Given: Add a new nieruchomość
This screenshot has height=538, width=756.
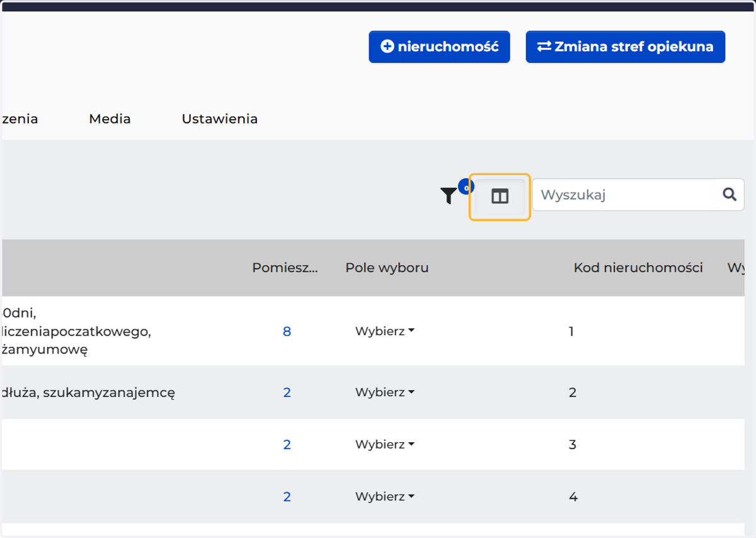Looking at the screenshot, I should (439, 47).
